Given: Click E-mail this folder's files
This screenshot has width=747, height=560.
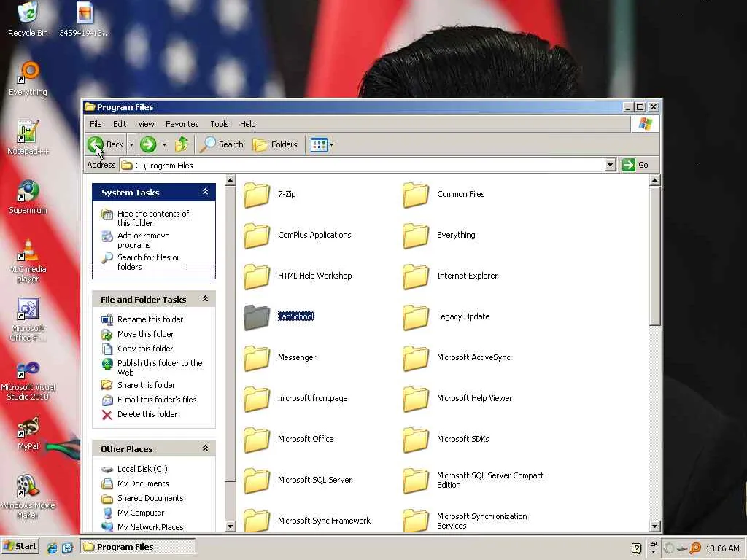Looking at the screenshot, I should click(157, 400).
